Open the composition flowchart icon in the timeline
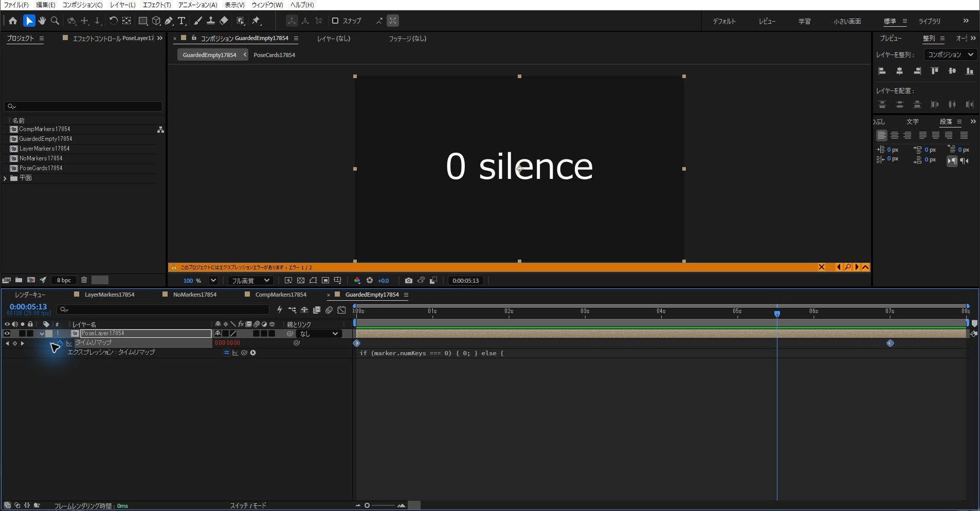Screen dimensions: 980x511 click(x=292, y=309)
